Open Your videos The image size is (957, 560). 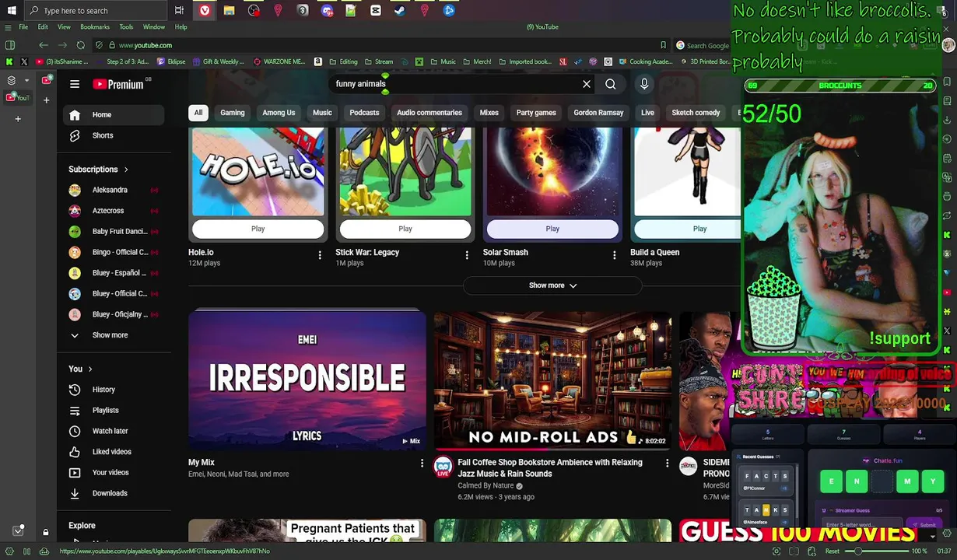click(114, 473)
